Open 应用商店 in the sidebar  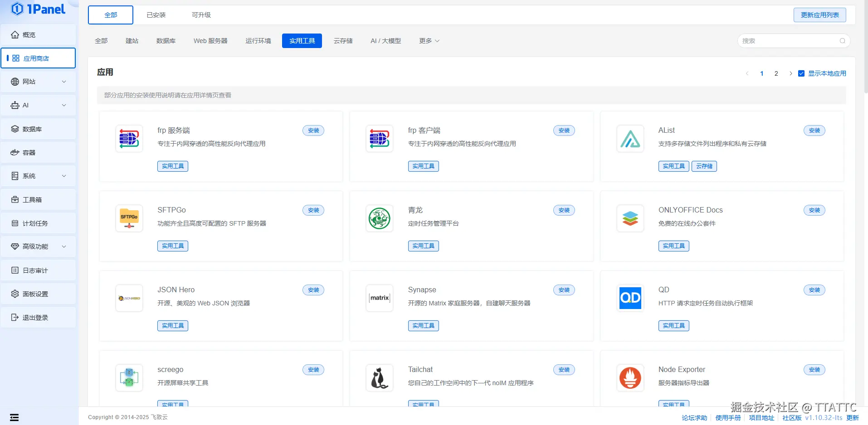click(x=38, y=58)
